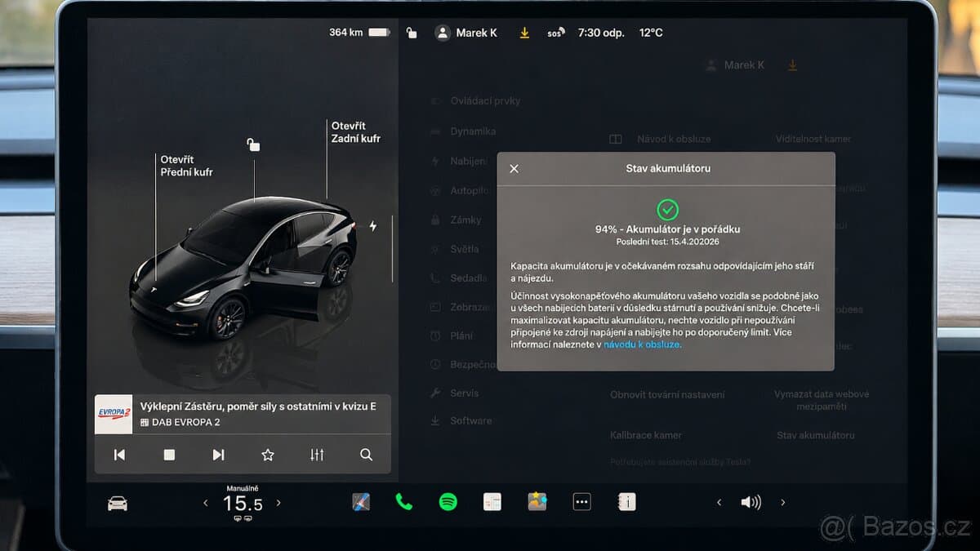Tap Stav akumulátoru button in Servis
Viewport: 980px width, 551px height.
pos(816,435)
